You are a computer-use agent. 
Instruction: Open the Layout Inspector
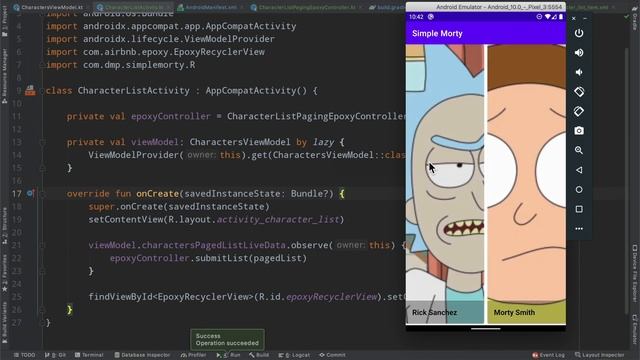599,355
